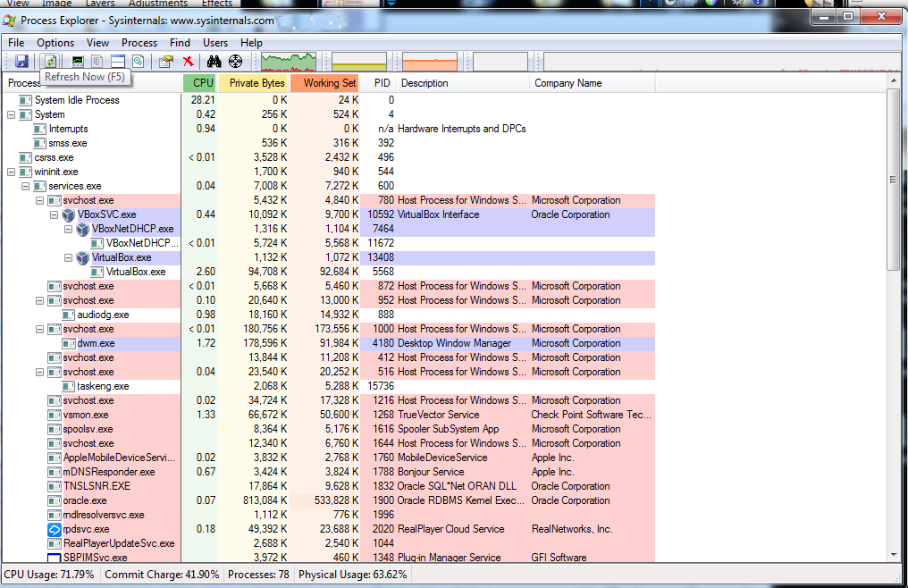Image resolution: width=908 pixels, height=588 pixels.
Task: Sort by the CPU column header
Action: (200, 83)
